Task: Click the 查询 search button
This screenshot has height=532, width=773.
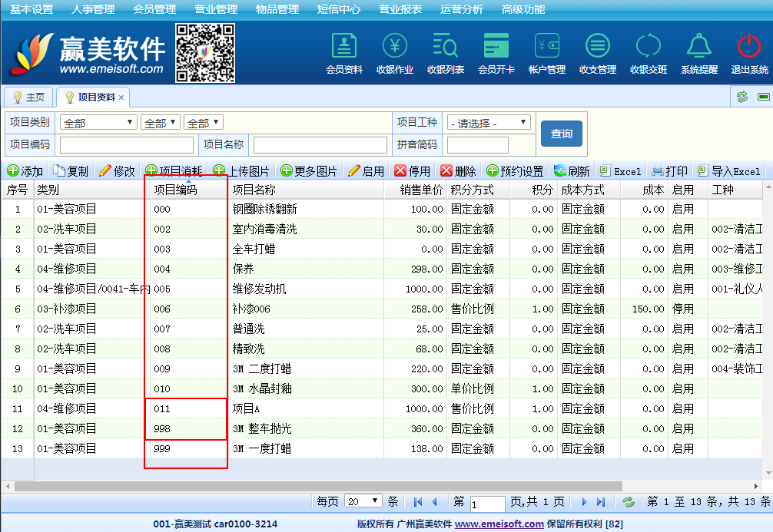Action: [561, 134]
